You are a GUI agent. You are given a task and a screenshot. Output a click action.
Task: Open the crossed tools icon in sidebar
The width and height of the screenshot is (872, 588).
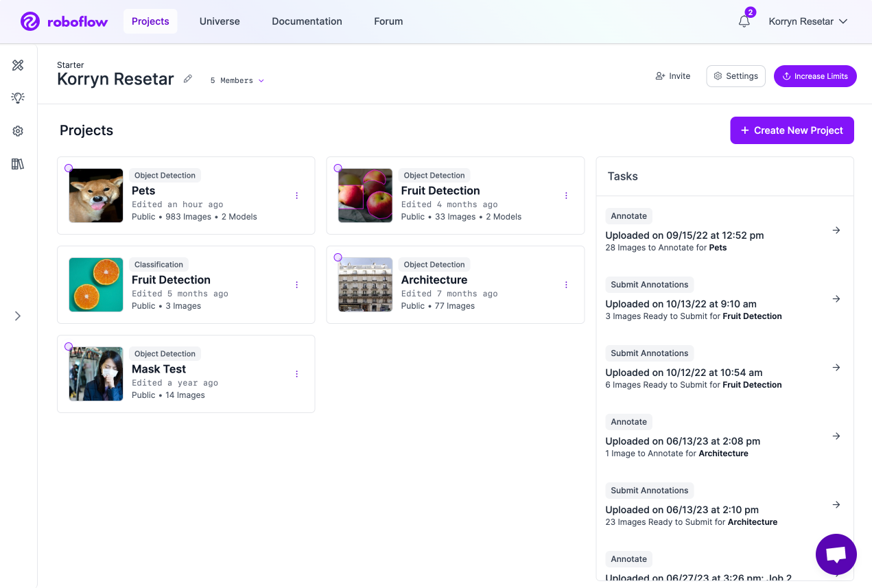pos(18,65)
